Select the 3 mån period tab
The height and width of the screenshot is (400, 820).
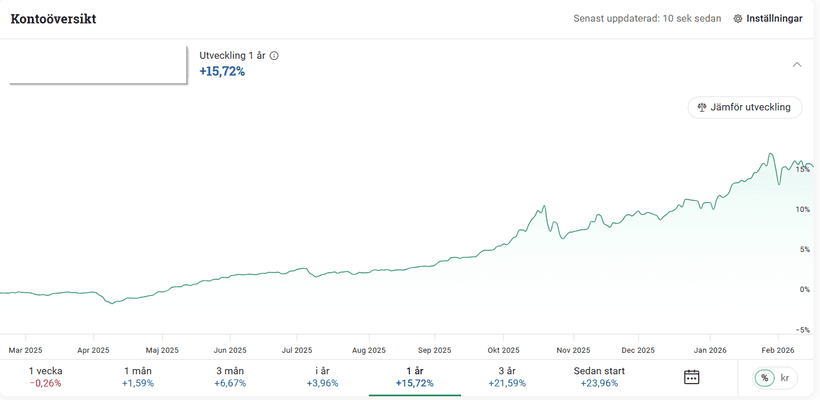(230, 377)
